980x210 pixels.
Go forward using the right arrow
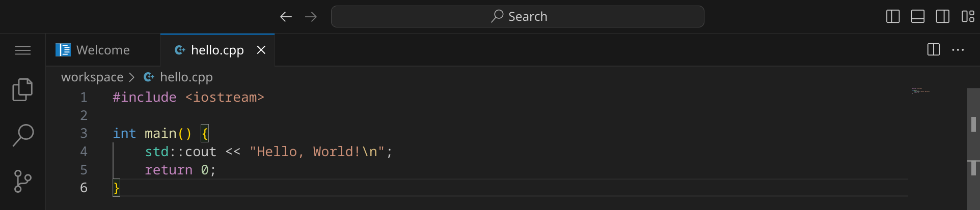[x=311, y=17]
